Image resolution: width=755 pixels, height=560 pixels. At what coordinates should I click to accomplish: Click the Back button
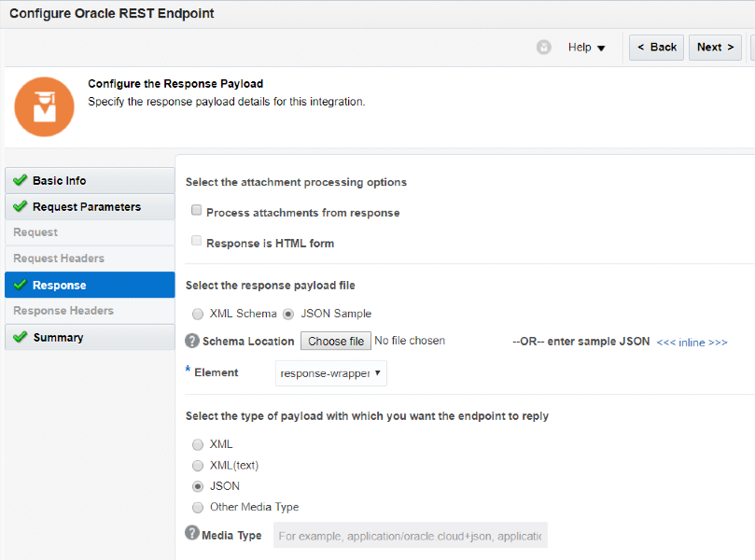(657, 48)
